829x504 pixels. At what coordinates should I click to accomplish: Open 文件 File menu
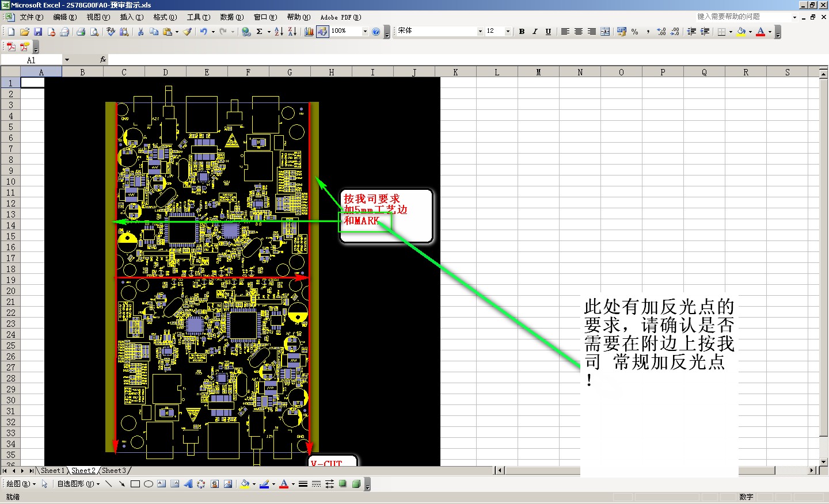(32, 17)
